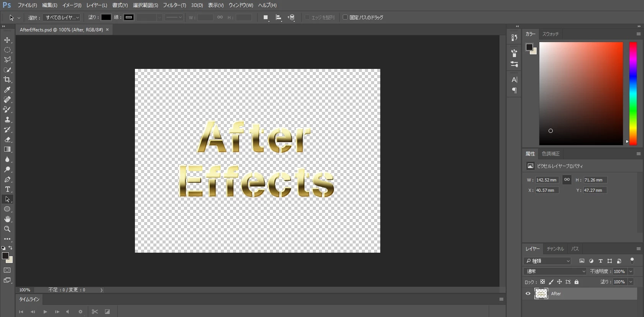The width and height of the screenshot is (644, 317).
Task: Open path operations in options bar
Action: [x=266, y=18]
